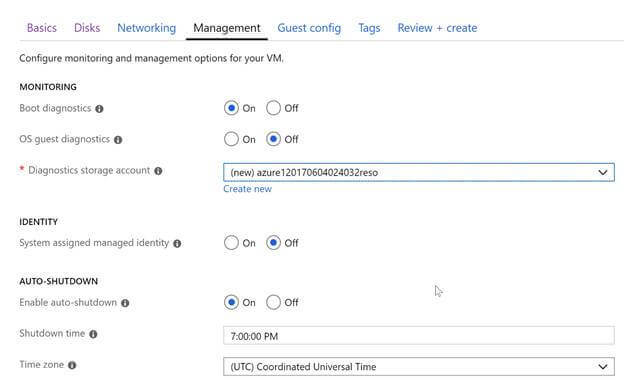Open Boot diagnostics info tooltip icon
Viewport: 624px width, 380px height.
coord(99,109)
